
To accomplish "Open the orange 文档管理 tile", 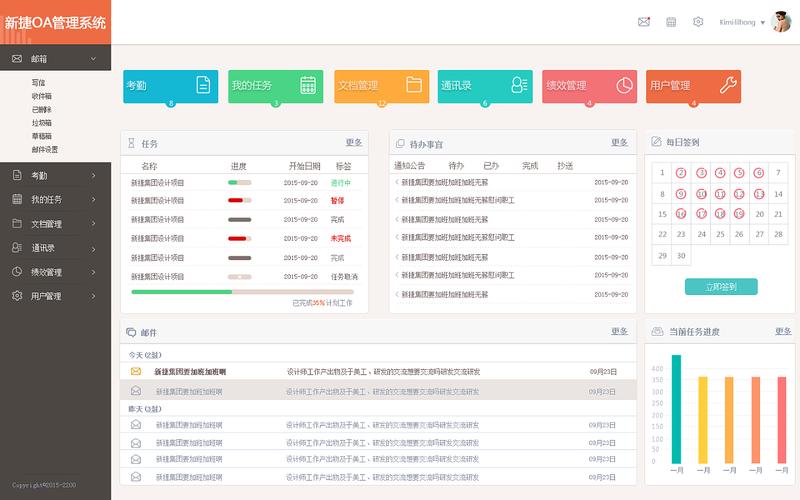I will coord(382,86).
